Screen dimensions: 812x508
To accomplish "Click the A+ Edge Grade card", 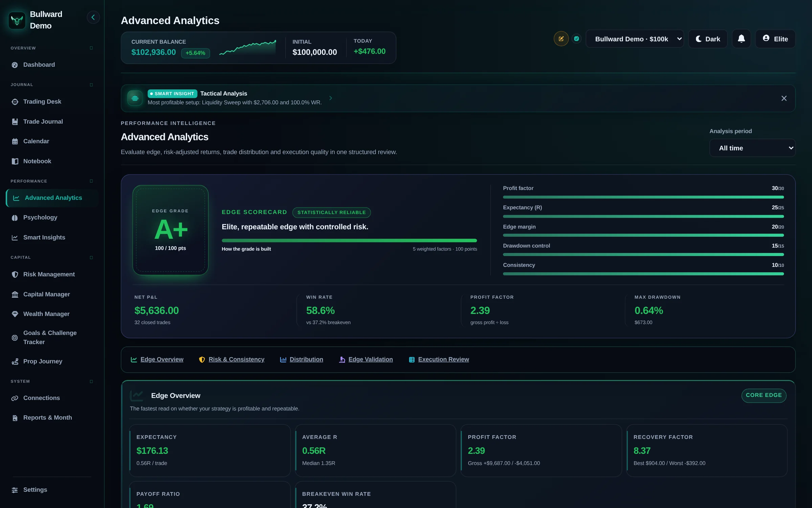I will click(x=170, y=230).
